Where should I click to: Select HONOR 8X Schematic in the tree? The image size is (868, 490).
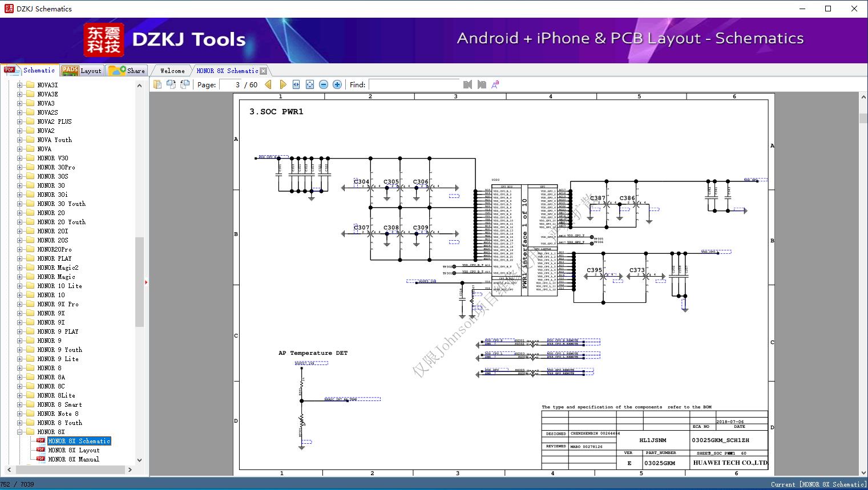(x=79, y=441)
